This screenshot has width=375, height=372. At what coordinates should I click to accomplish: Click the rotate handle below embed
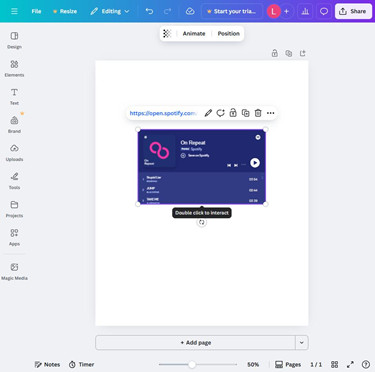pos(202,222)
